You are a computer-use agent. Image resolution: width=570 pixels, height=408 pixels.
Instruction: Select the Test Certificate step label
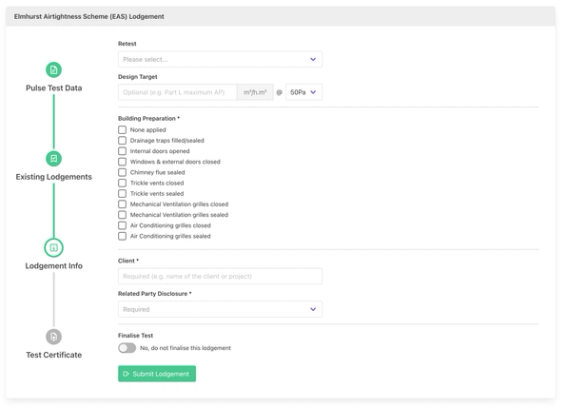54,355
